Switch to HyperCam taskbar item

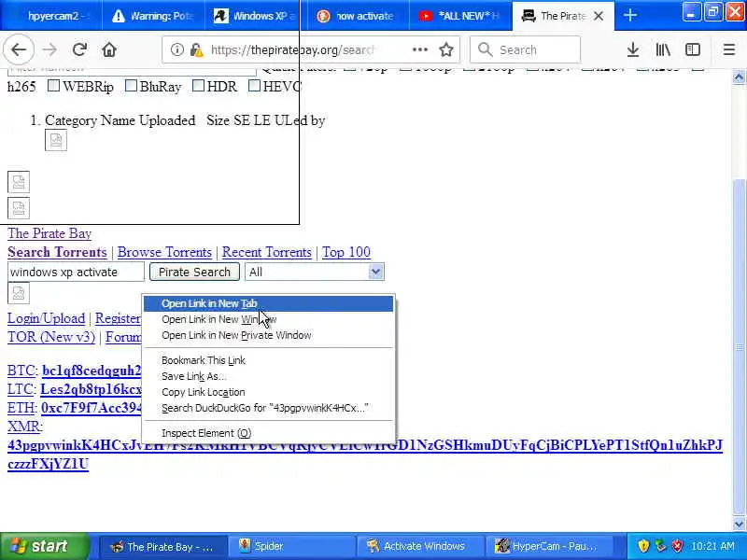pos(548,546)
